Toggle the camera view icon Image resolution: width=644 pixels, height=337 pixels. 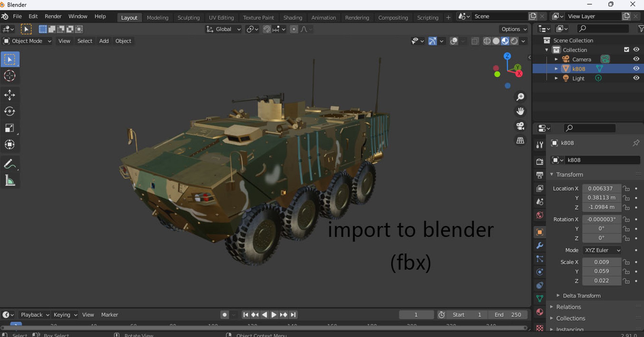tap(520, 126)
